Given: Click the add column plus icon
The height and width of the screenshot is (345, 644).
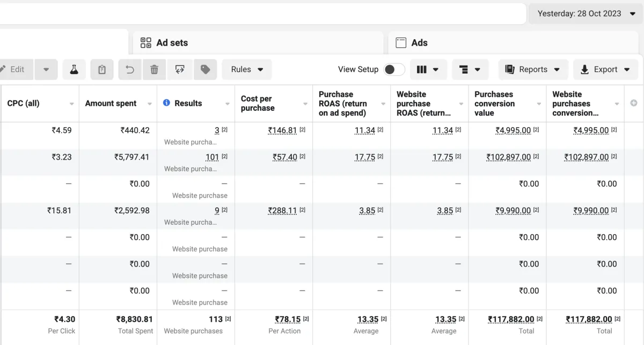Looking at the screenshot, I should click(634, 103).
